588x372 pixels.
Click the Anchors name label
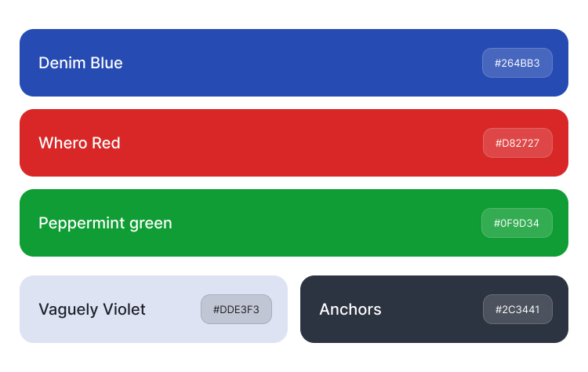pos(350,309)
